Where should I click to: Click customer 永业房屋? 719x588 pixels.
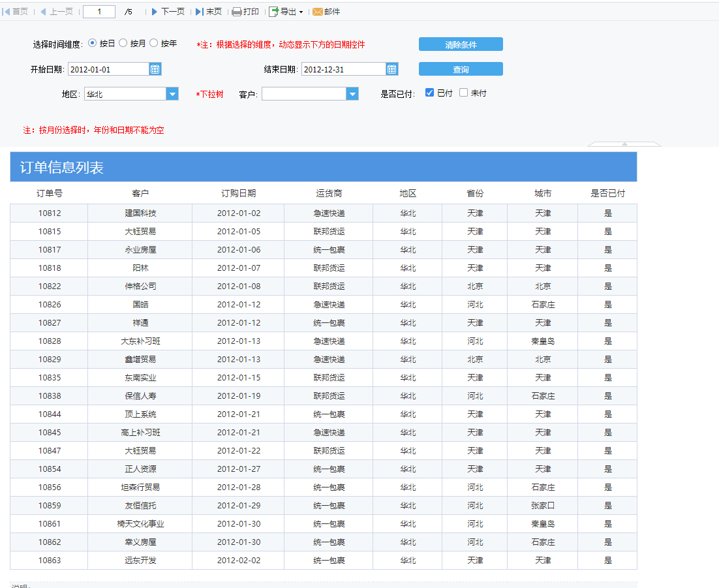(140, 250)
